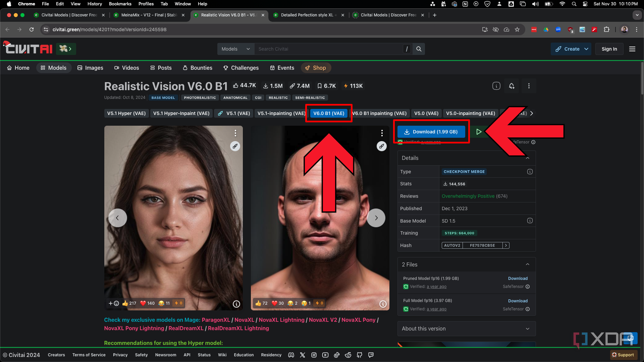Open Discord icon in footer
The width and height of the screenshot is (644, 362).
pyautogui.click(x=291, y=355)
